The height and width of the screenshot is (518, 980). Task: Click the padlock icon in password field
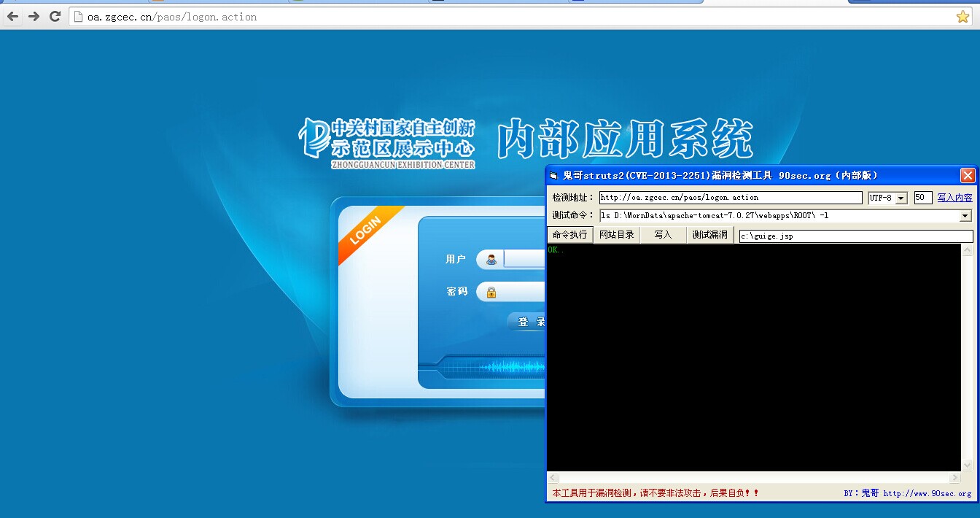pos(491,292)
